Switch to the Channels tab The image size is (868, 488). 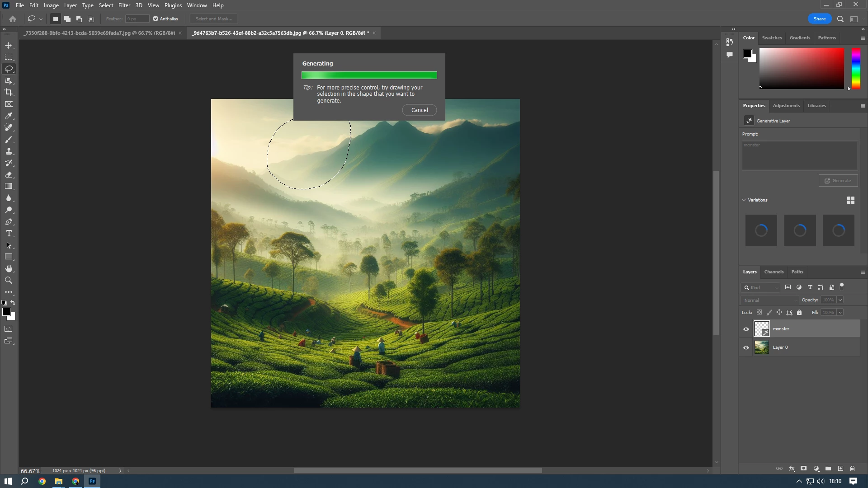point(774,272)
